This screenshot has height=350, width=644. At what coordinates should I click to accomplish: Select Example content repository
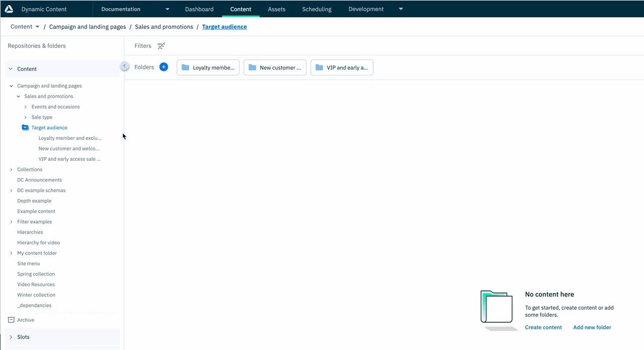36,211
